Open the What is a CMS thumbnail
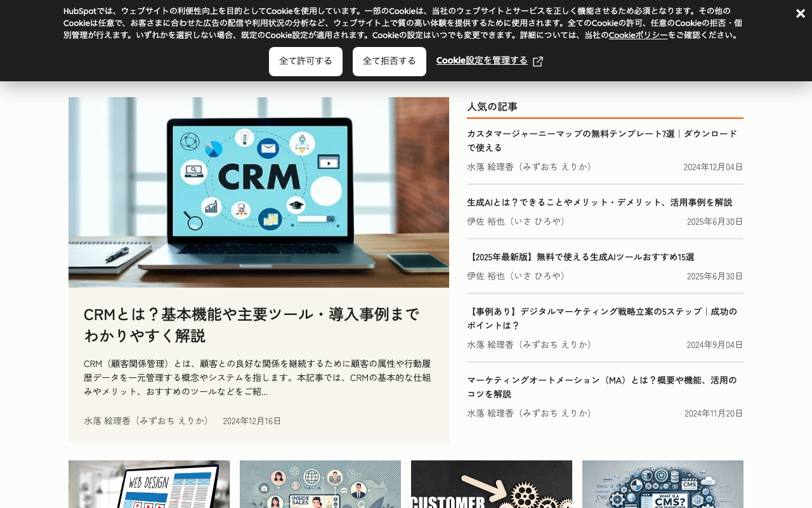The width and height of the screenshot is (812, 508). pos(663,484)
